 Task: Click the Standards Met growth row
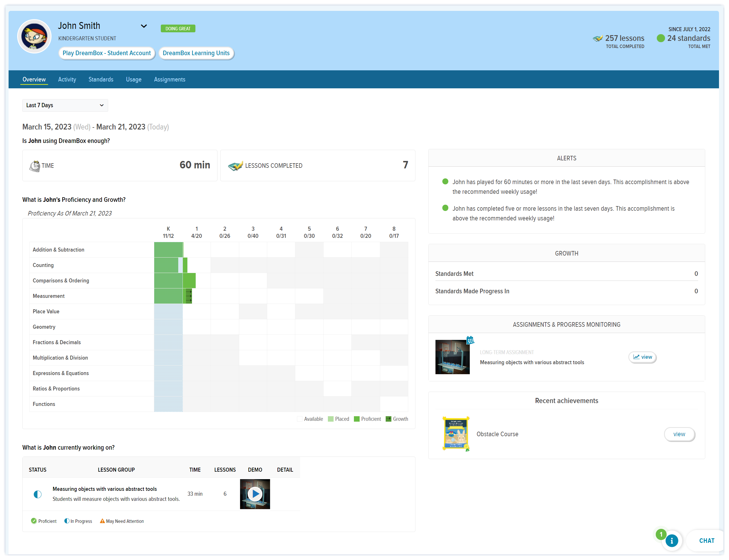(566, 274)
